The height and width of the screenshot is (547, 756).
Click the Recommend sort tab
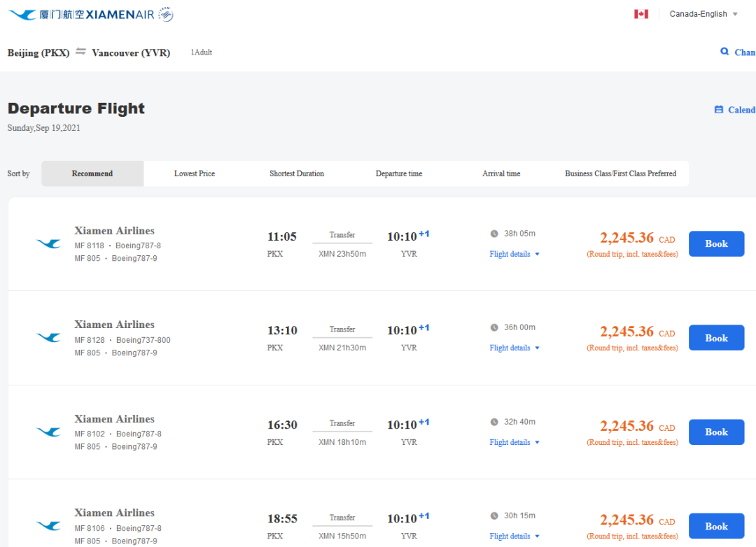pyautogui.click(x=92, y=173)
